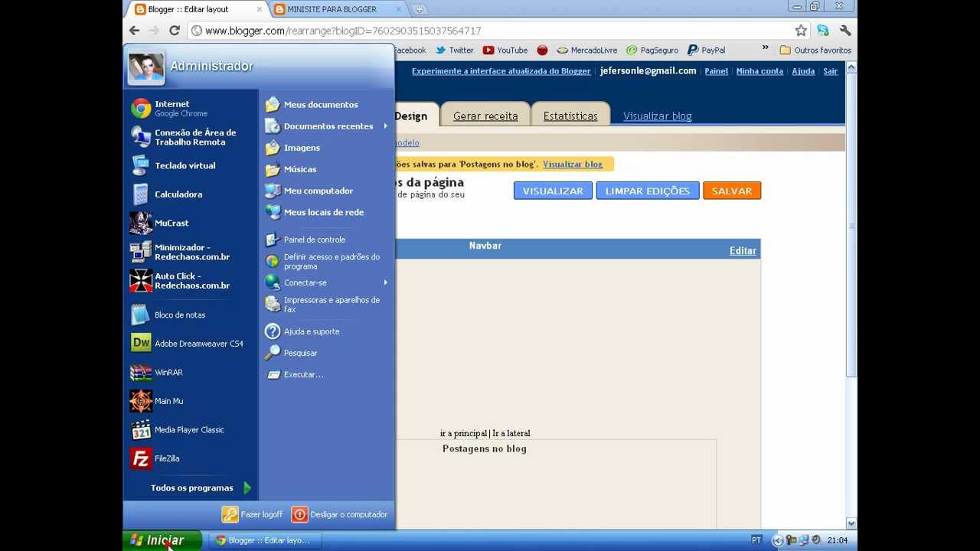Expand bookmarks overflow chevron
This screenshot has height=551, width=980.
[x=765, y=48]
